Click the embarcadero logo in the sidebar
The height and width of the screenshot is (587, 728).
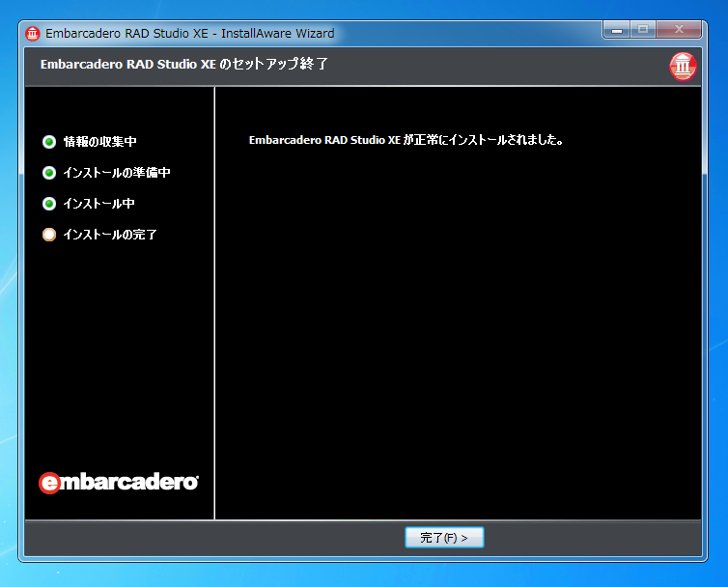[119, 483]
